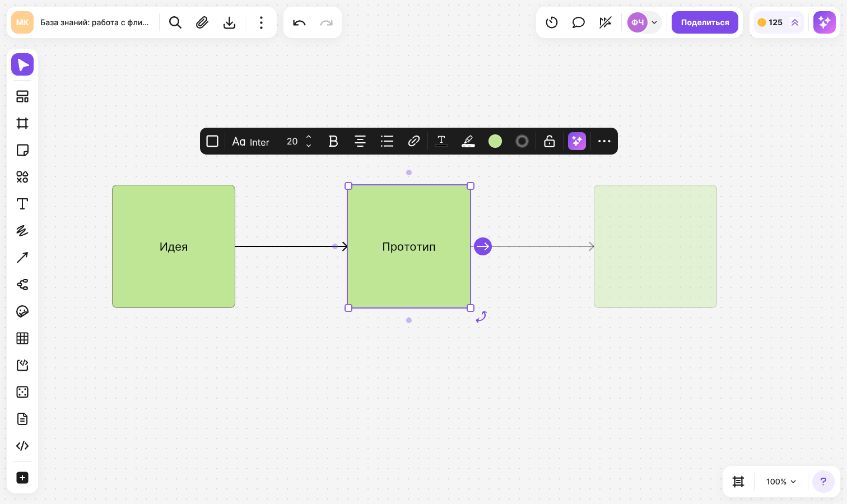Open more tools plus button
Screen dimensions: 847x504
pos(22,478)
